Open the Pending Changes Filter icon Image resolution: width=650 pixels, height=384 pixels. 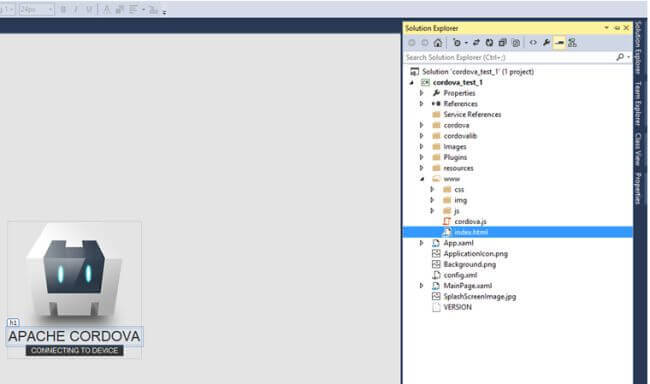[456, 43]
